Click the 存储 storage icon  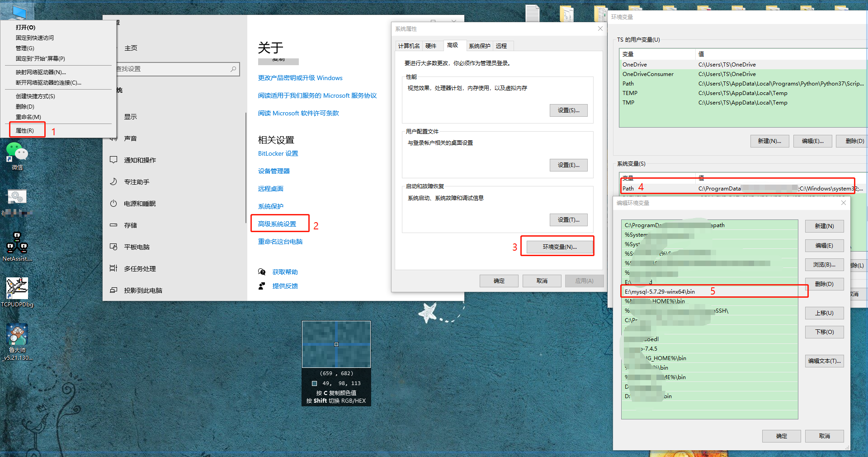click(x=113, y=225)
